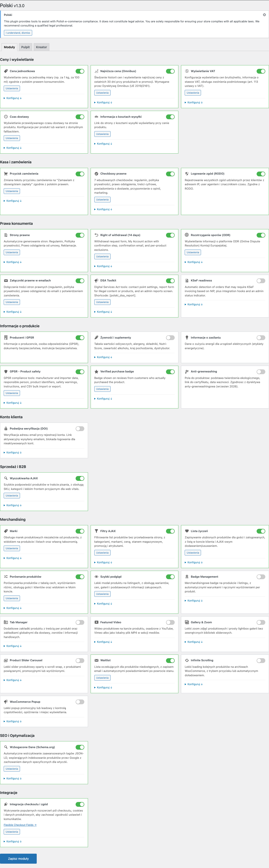Open Ustawienia for Najniższa cena (Omnibus)
The width and height of the screenshot is (269, 868).
coord(102,93)
